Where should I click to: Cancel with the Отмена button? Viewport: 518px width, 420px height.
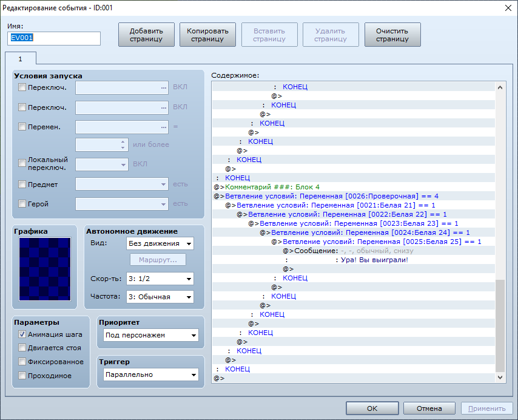click(429, 408)
